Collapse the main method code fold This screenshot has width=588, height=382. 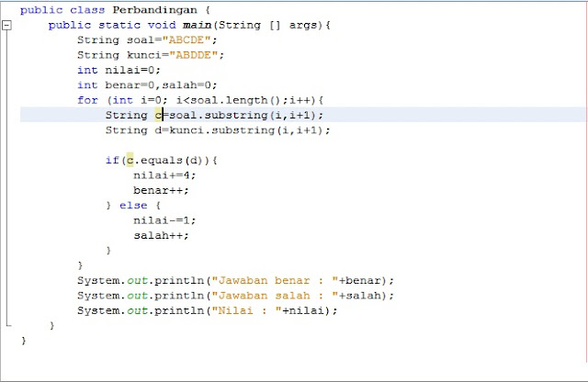(6, 25)
